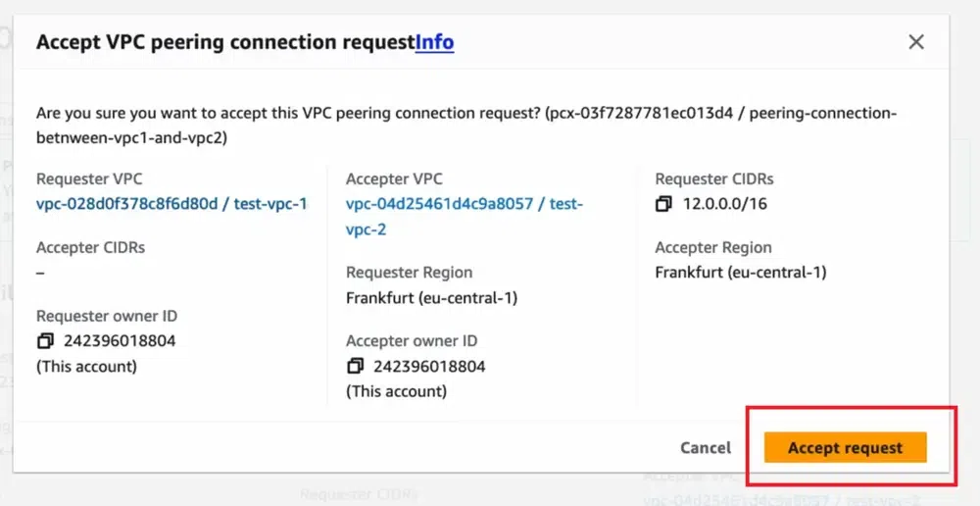Click the Requester Region Frankfurt value
The width and height of the screenshot is (980, 506).
coord(431,297)
